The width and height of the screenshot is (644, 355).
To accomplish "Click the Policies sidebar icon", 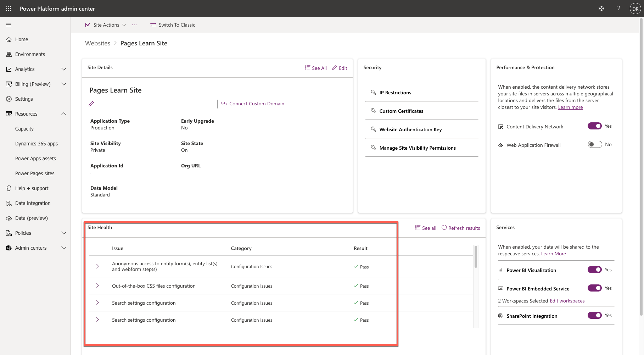I will point(9,233).
